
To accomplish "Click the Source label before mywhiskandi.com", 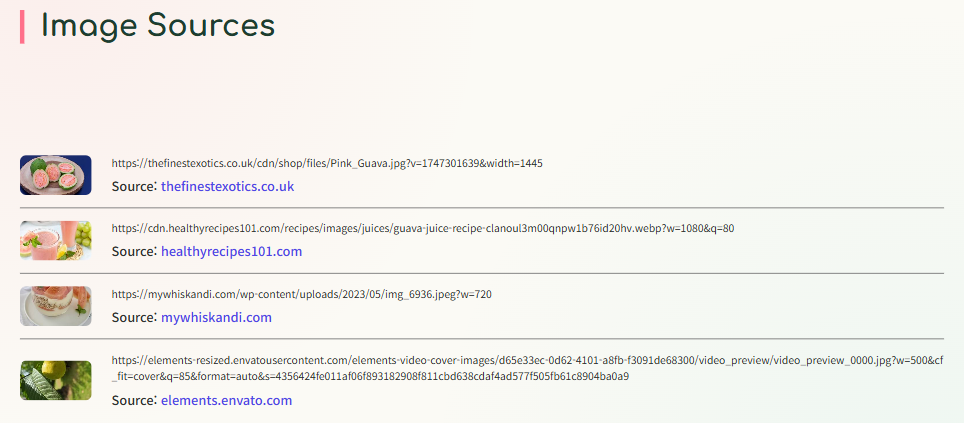I will click(134, 317).
